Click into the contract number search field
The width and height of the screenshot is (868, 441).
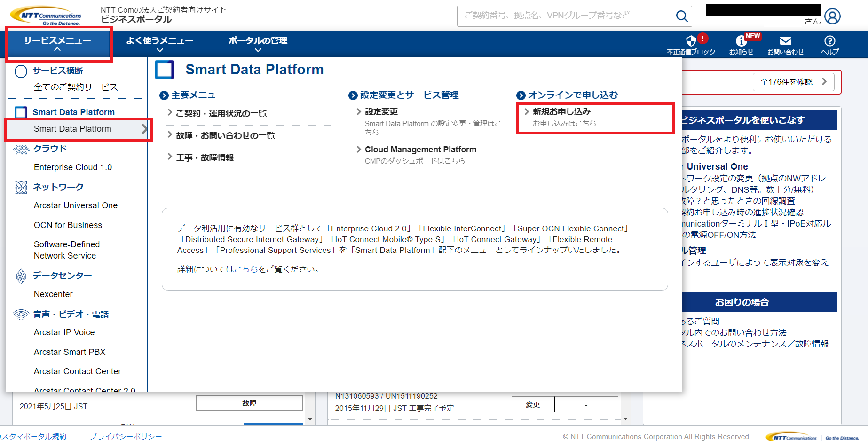pyautogui.click(x=564, y=16)
